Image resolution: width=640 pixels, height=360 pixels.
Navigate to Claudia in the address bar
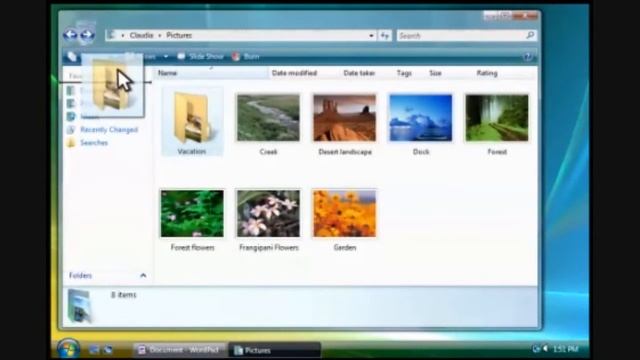141,36
